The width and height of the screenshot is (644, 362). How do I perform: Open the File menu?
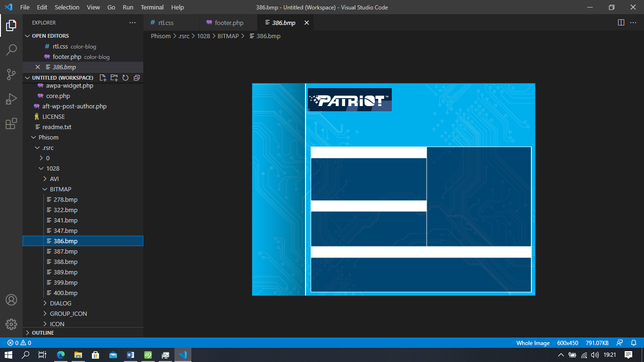click(x=25, y=8)
